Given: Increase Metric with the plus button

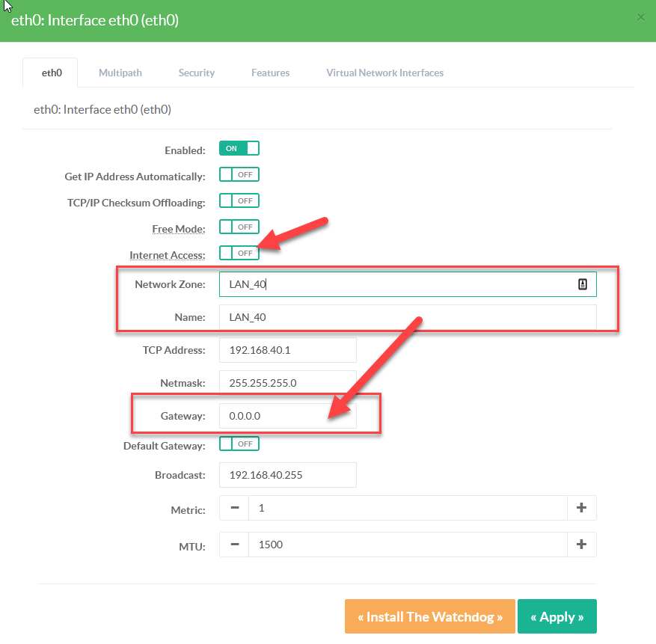Looking at the screenshot, I should (x=581, y=508).
